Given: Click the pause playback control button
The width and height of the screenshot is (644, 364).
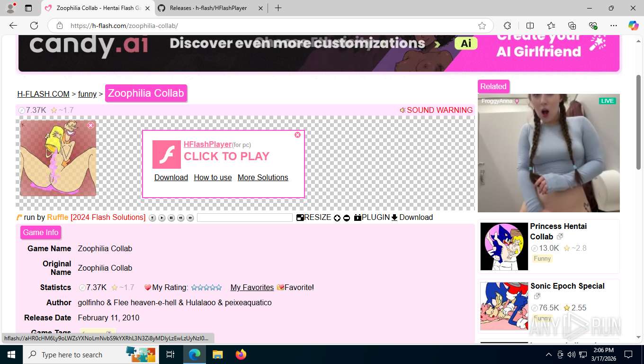Looking at the screenshot, I should click(x=171, y=218).
